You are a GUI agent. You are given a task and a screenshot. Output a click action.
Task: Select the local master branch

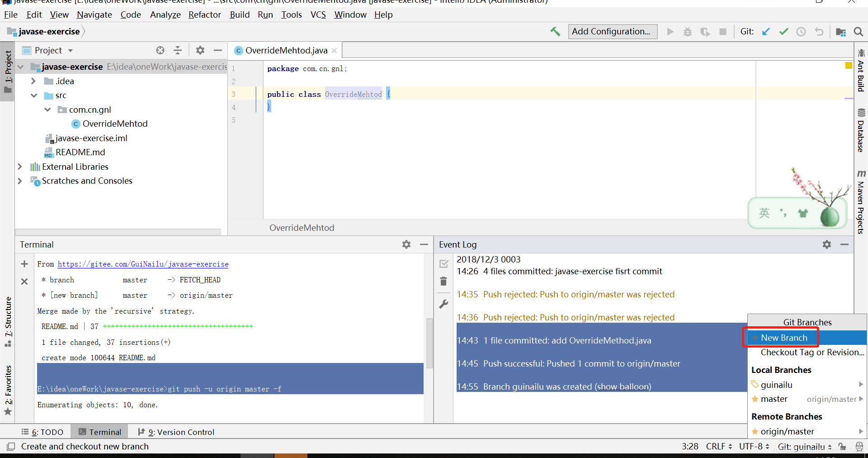pyautogui.click(x=807, y=399)
